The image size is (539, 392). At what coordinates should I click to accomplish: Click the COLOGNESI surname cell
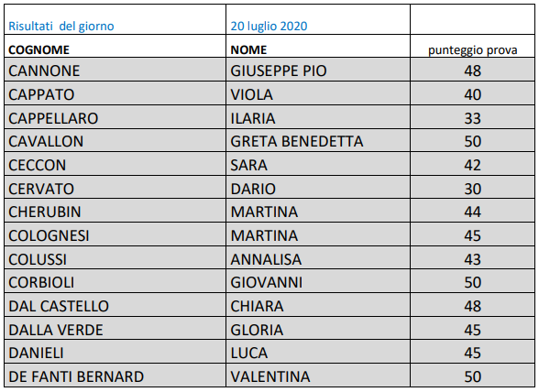click(x=115, y=234)
